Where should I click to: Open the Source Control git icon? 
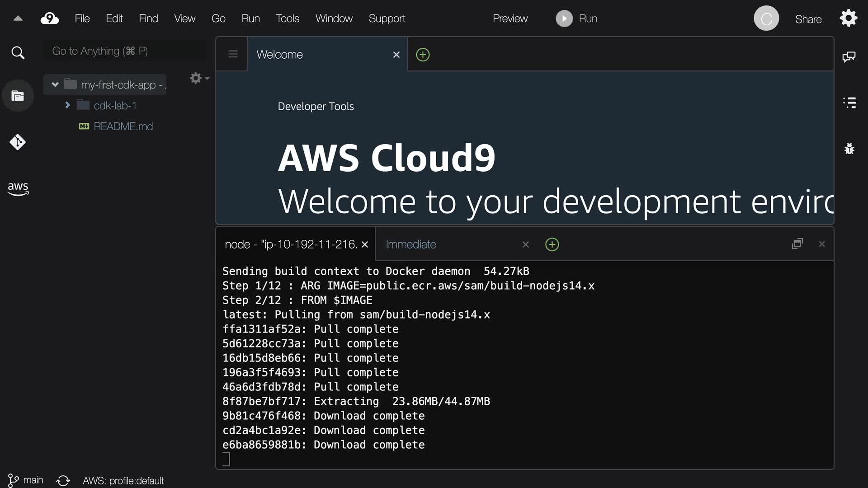pyautogui.click(x=18, y=142)
